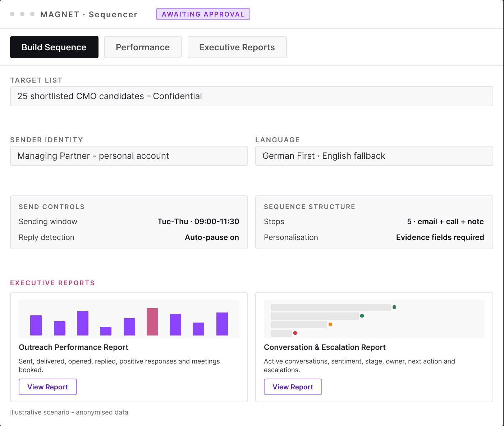The image size is (504, 426).
Task: Select the Target List field
Action: pos(251,96)
